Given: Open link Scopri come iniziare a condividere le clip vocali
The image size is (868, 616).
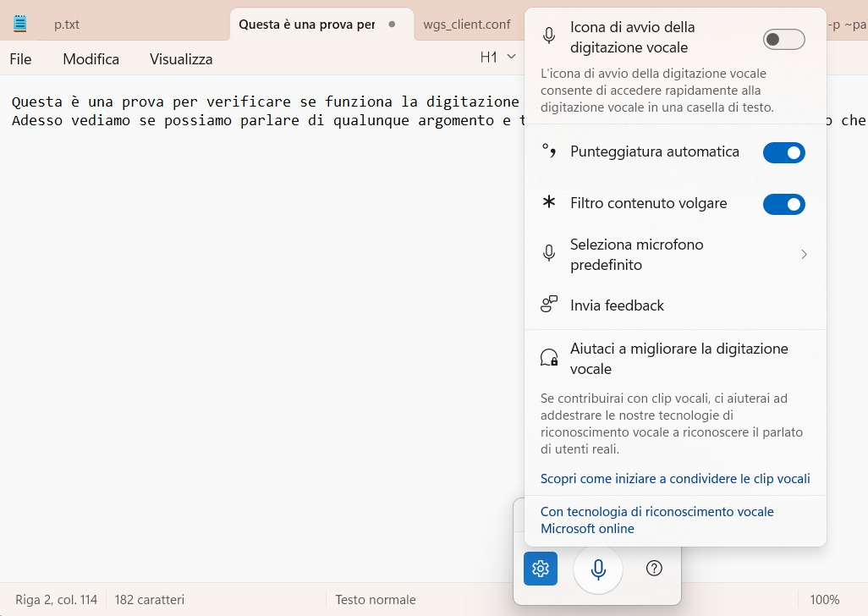Looking at the screenshot, I should (x=675, y=478).
